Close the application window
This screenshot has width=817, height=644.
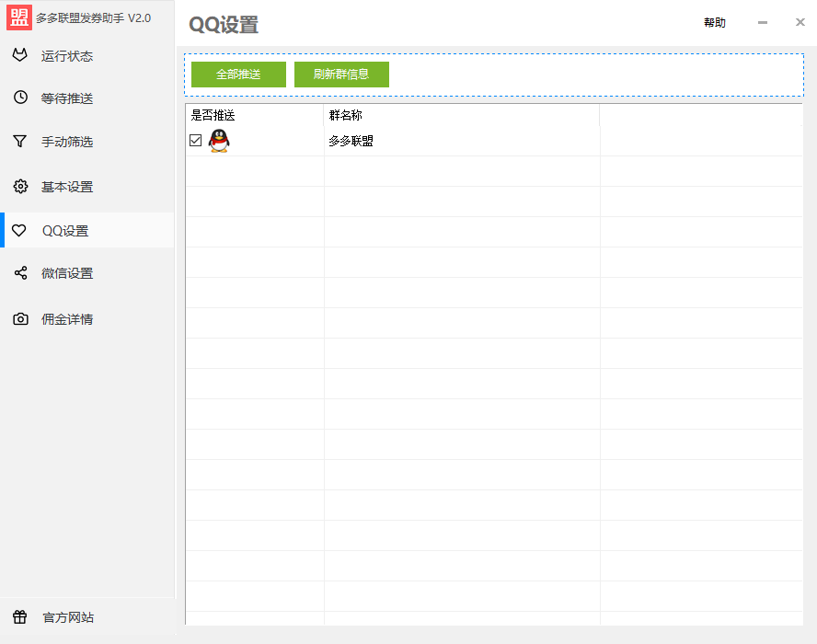800,22
